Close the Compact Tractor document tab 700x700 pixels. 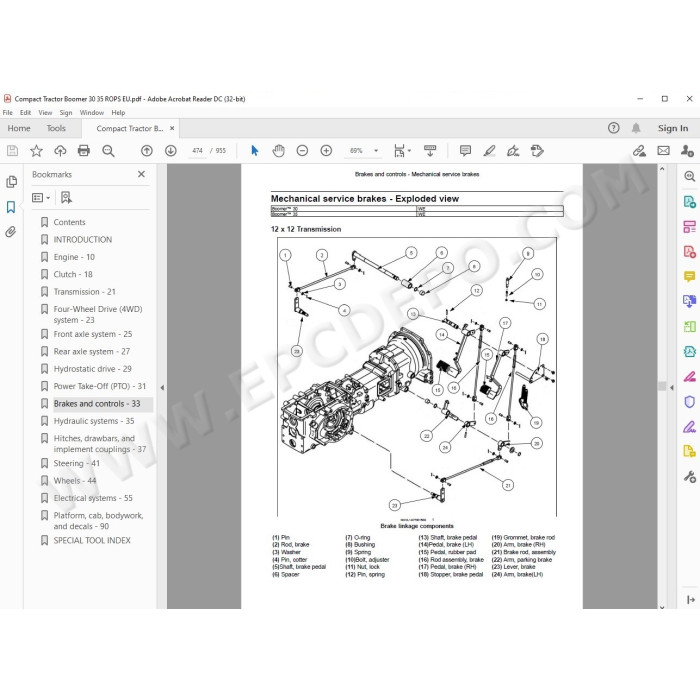[x=172, y=128]
